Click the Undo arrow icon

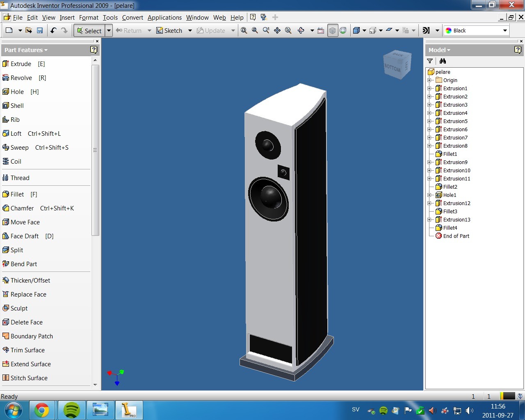tap(53, 30)
